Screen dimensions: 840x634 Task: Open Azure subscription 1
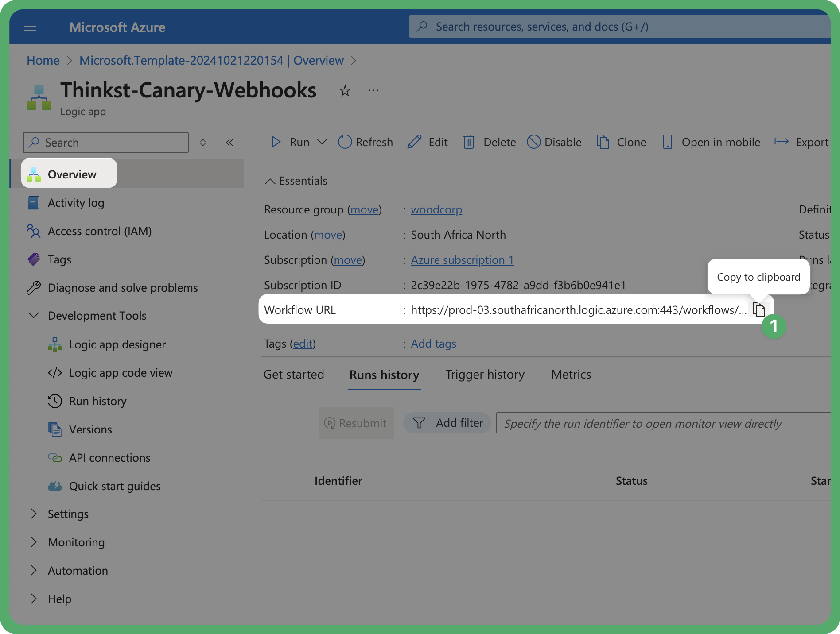[x=463, y=260]
